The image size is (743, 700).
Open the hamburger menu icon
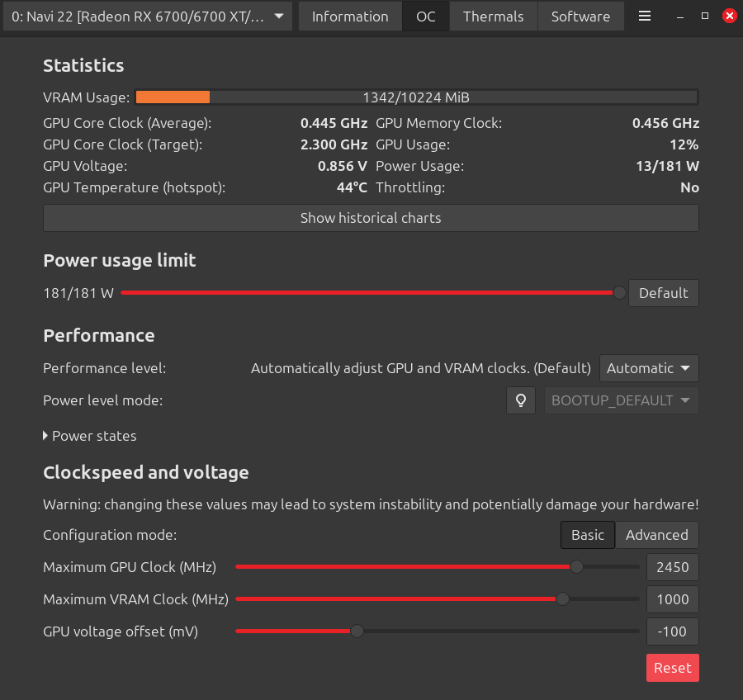(x=646, y=17)
